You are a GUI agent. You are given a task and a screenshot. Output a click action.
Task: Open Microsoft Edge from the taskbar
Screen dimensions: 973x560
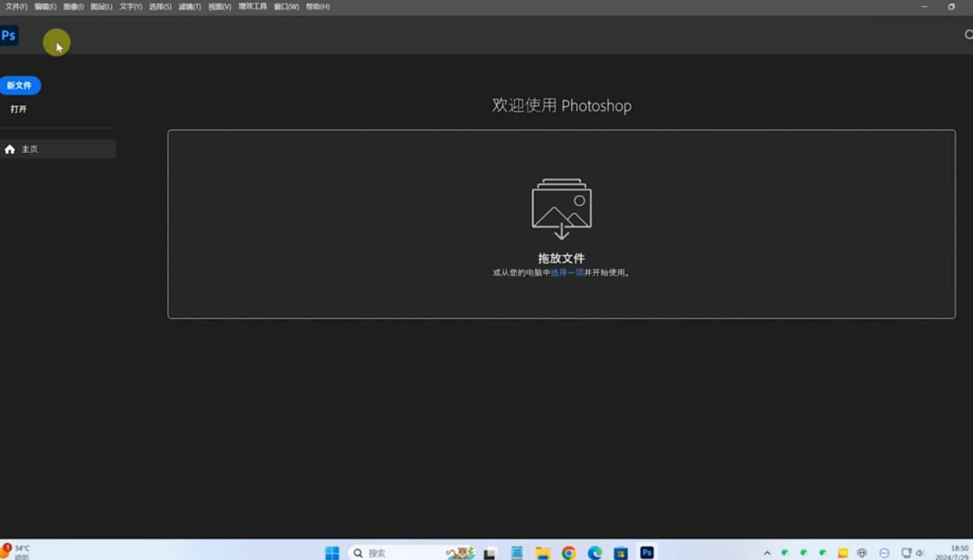pyautogui.click(x=595, y=553)
